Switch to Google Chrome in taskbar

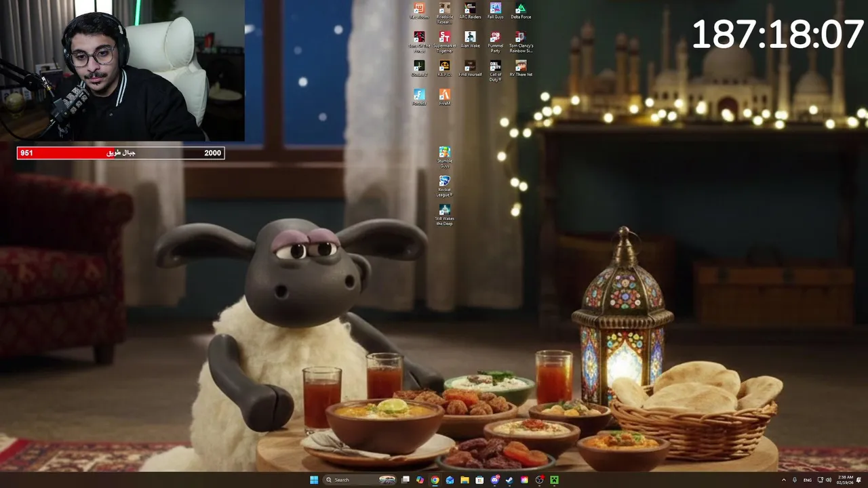pyautogui.click(x=435, y=480)
